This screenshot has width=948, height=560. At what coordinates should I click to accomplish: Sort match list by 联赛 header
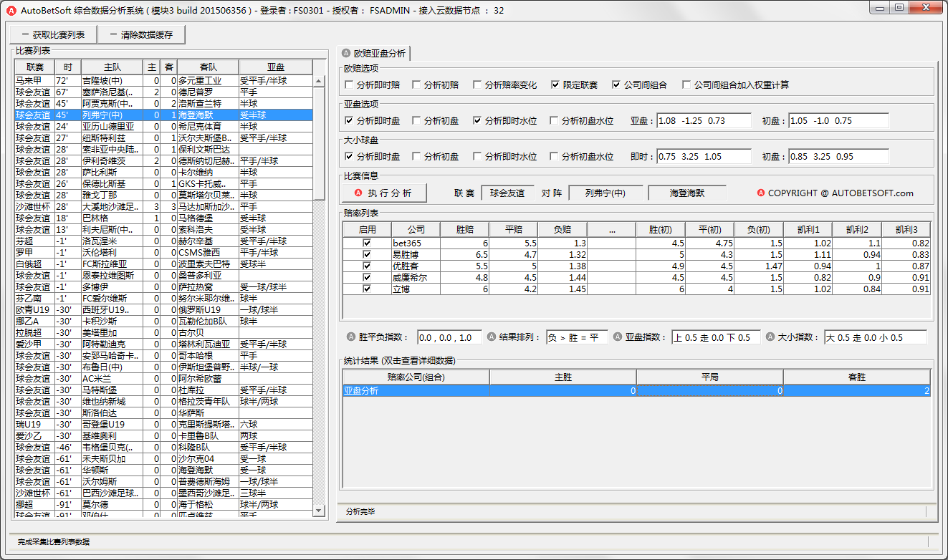pyautogui.click(x=34, y=67)
